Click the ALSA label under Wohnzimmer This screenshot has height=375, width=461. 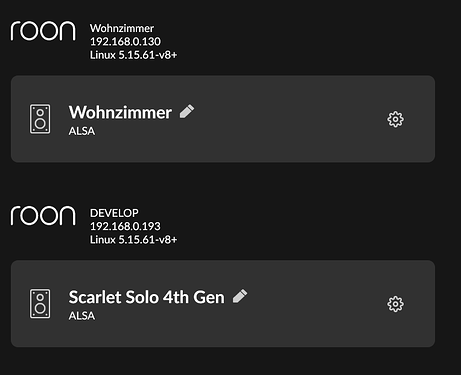pos(82,131)
